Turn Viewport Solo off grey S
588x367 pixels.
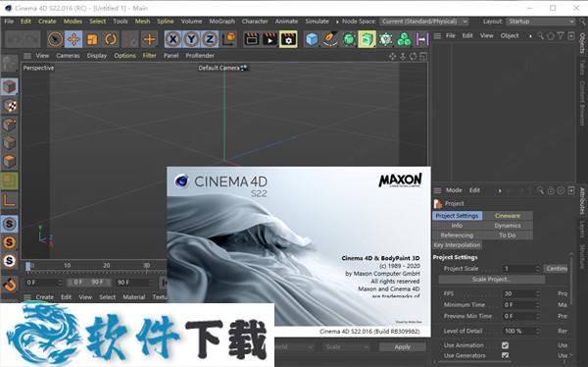(x=10, y=224)
